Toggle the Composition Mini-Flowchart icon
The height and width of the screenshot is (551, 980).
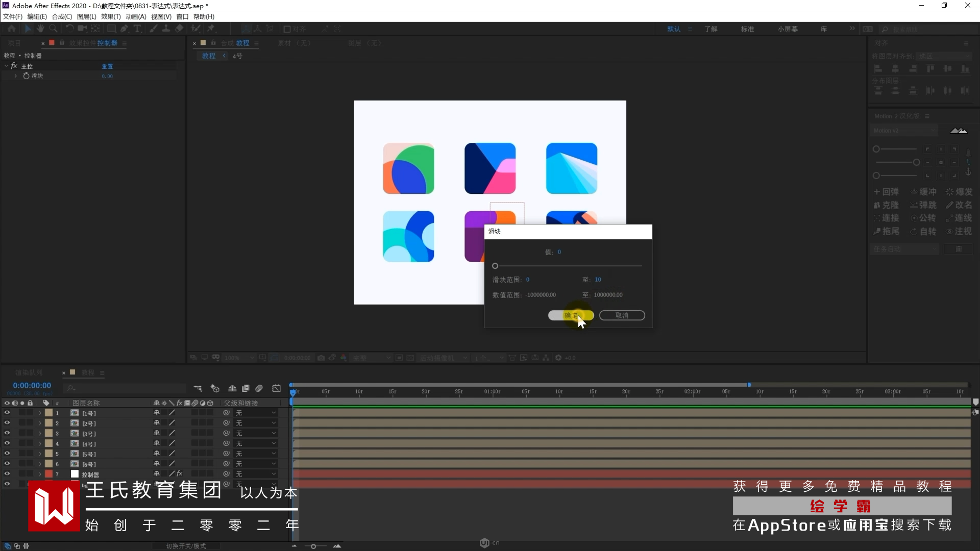click(x=198, y=388)
